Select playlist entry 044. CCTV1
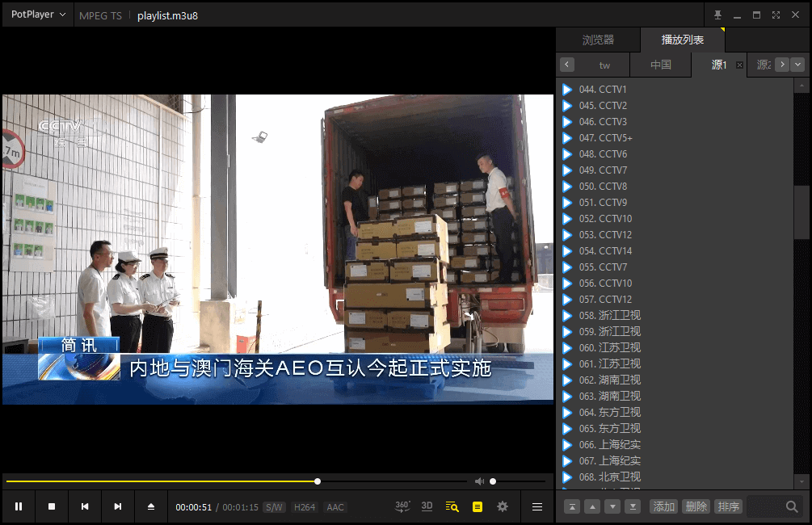The image size is (812, 525). pyautogui.click(x=675, y=90)
